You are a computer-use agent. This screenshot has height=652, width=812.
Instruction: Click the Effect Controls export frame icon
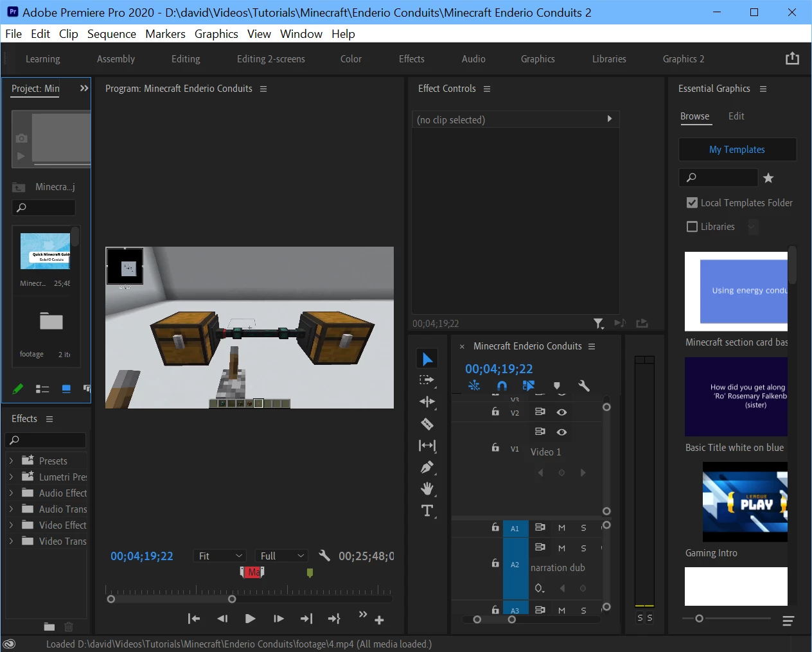(642, 323)
